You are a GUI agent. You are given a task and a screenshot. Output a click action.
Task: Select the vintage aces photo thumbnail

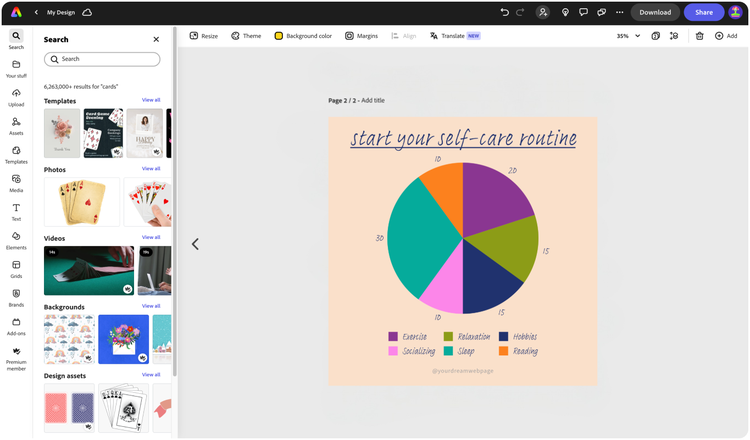(82, 202)
